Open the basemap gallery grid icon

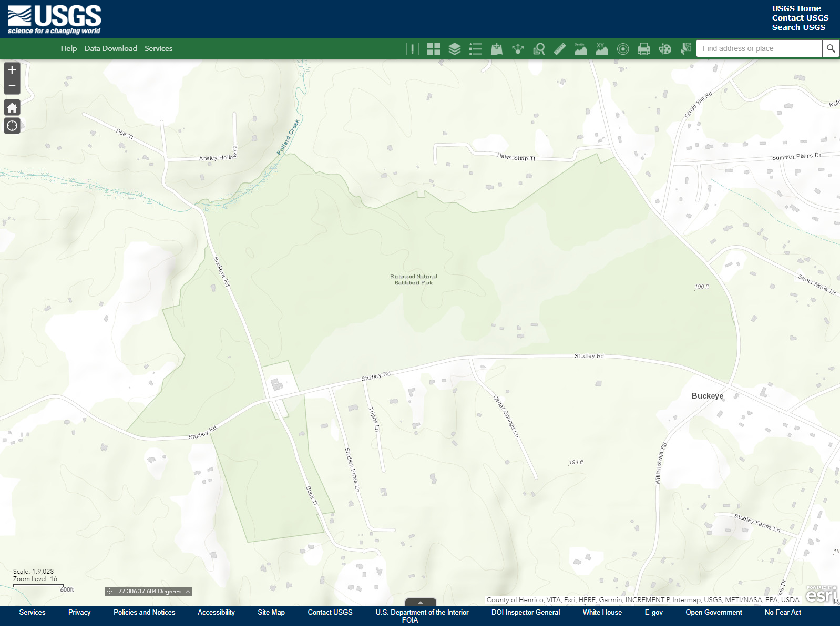(x=433, y=49)
